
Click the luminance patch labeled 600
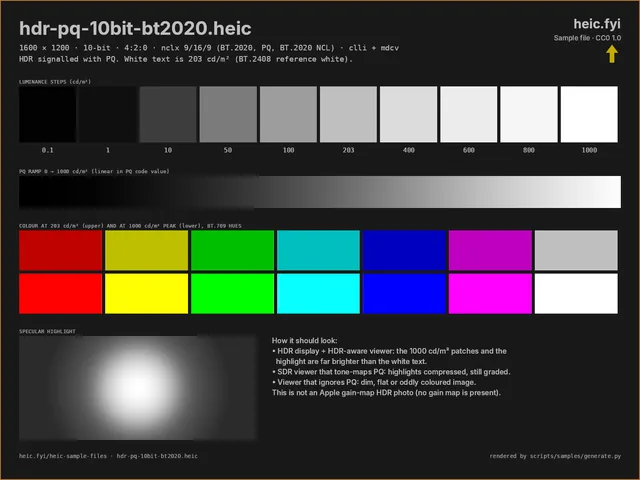click(469, 114)
